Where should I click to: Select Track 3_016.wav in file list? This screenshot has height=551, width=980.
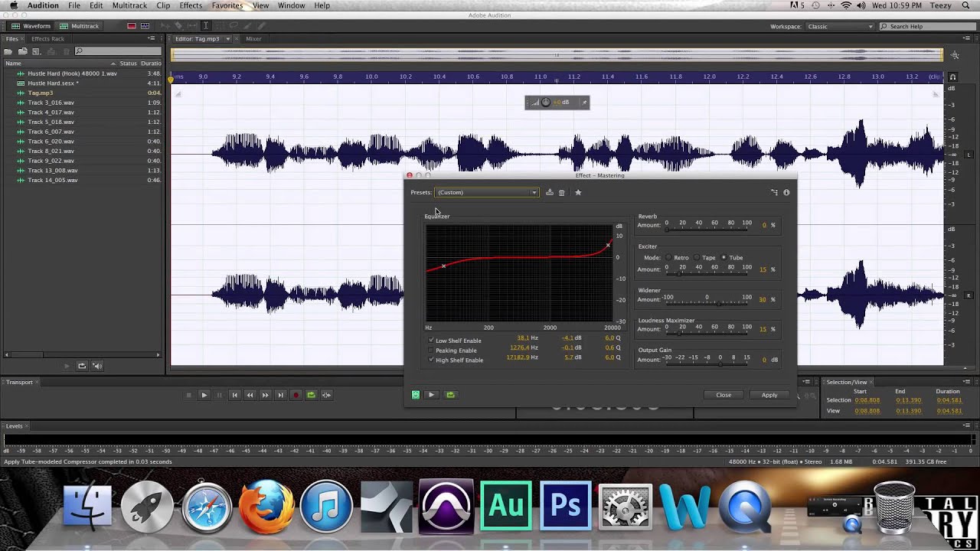coord(51,103)
